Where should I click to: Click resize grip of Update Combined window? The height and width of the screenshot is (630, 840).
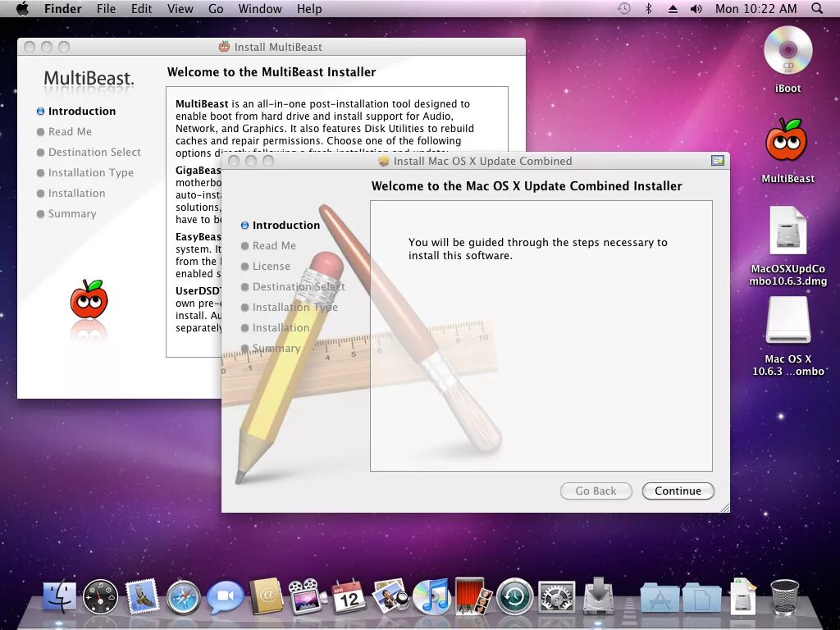(x=725, y=508)
